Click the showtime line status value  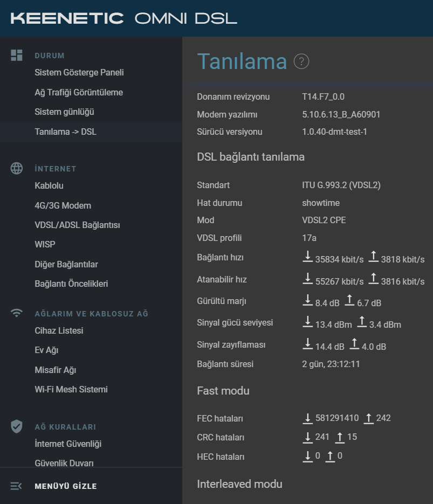pos(321,203)
